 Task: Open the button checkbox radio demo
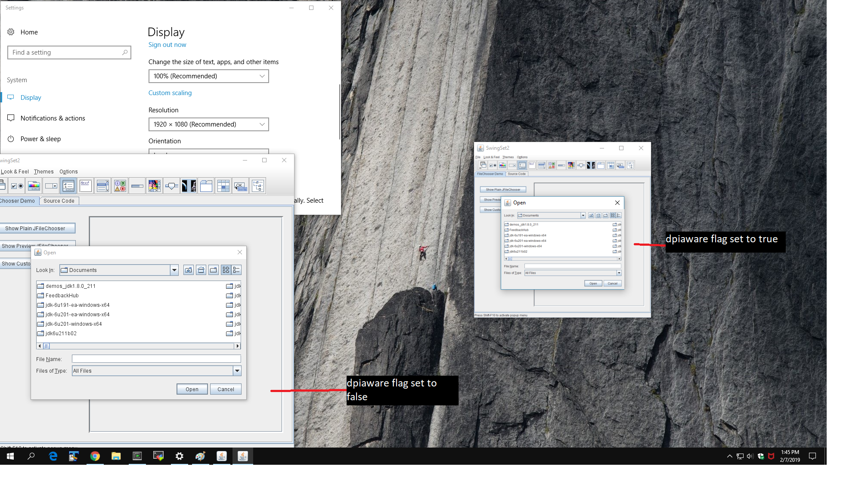click(17, 186)
